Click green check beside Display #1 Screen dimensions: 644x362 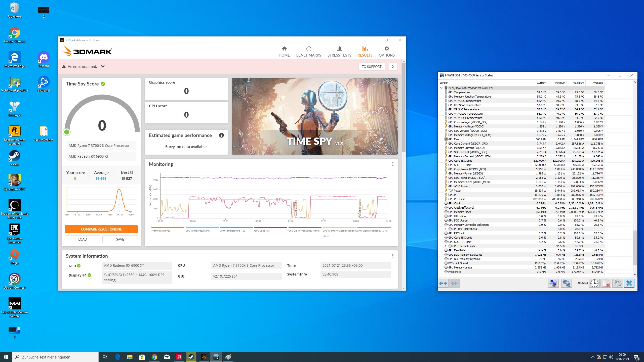(89, 275)
